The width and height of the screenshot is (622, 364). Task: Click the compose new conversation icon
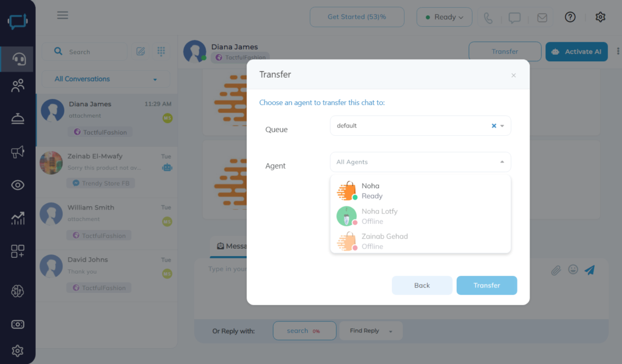140,52
